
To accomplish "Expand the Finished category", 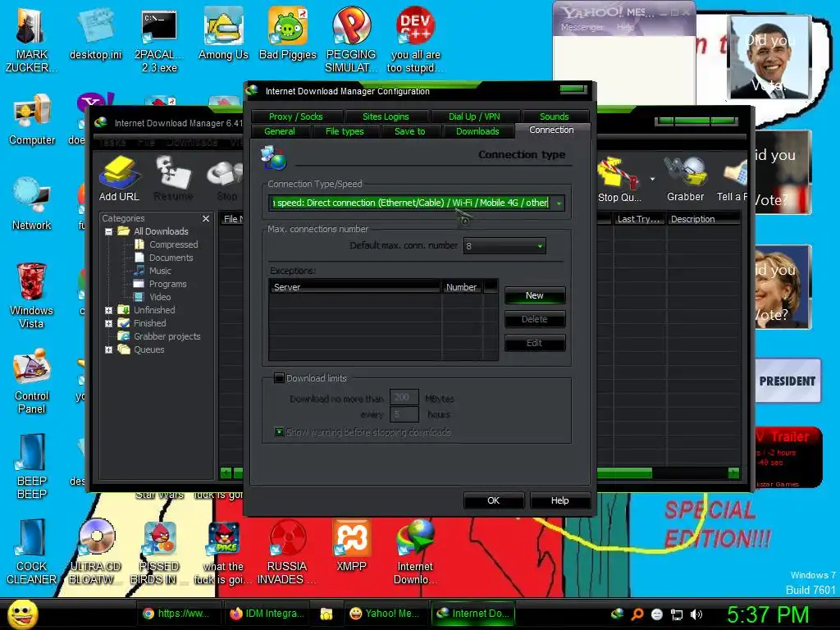I will click(109, 323).
